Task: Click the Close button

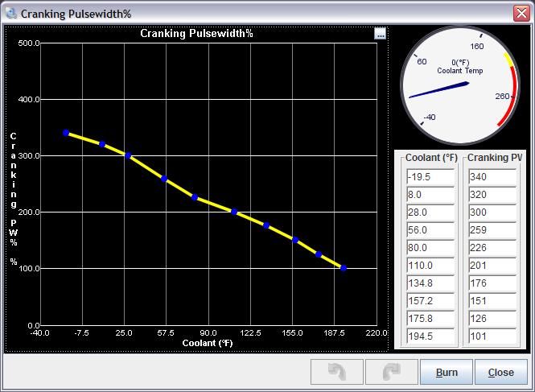Action: point(501,372)
